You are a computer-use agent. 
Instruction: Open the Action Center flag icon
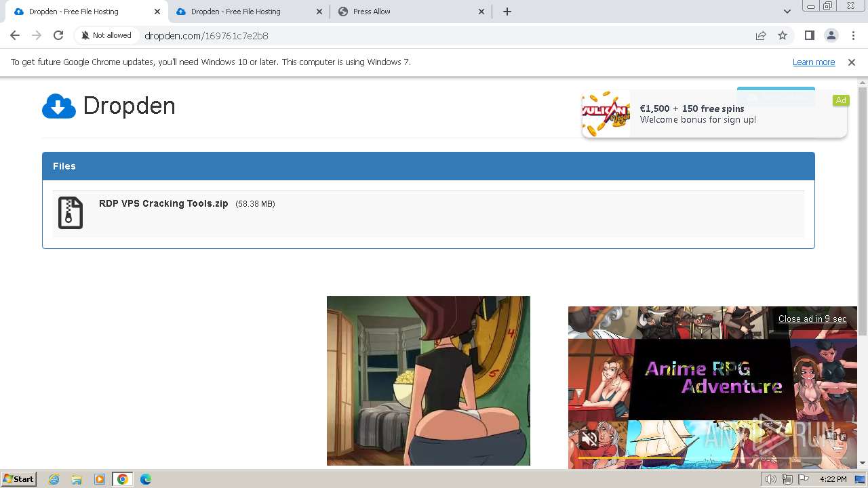[804, 479]
